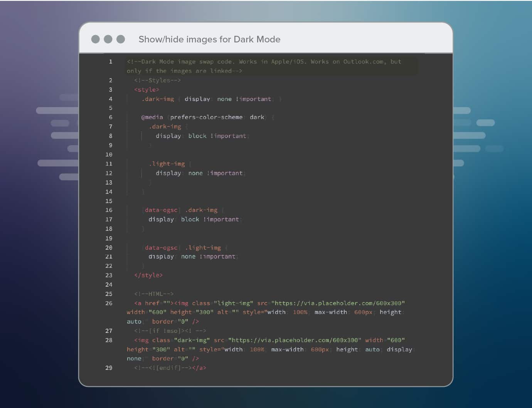Click the closing </style> tag
The image size is (532, 408).
click(x=148, y=275)
